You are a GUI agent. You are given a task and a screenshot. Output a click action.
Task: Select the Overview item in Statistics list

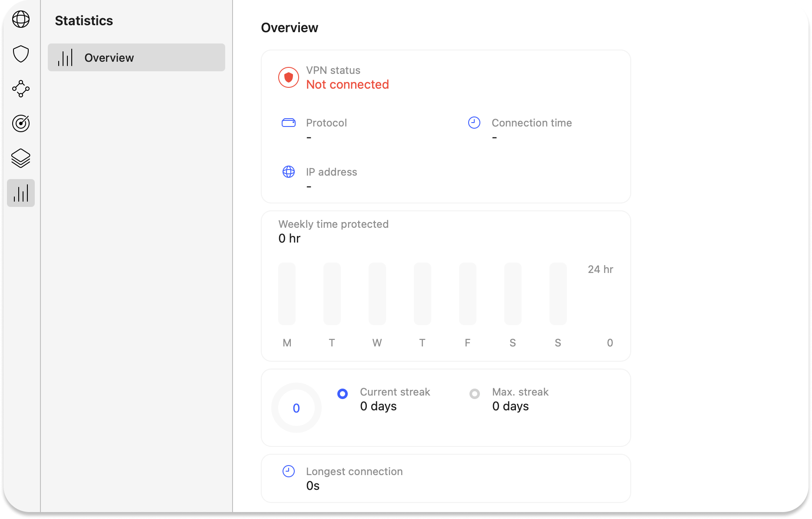[x=136, y=57]
